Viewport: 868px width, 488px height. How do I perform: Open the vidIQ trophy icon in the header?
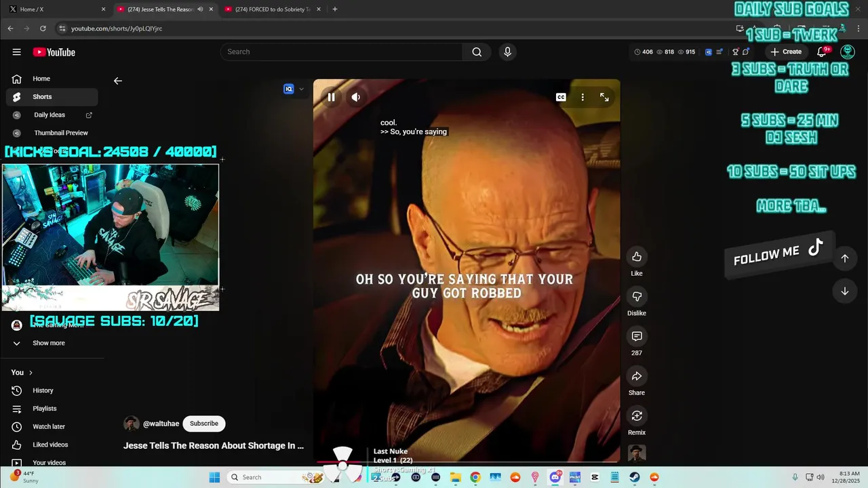pyautogui.click(x=735, y=52)
